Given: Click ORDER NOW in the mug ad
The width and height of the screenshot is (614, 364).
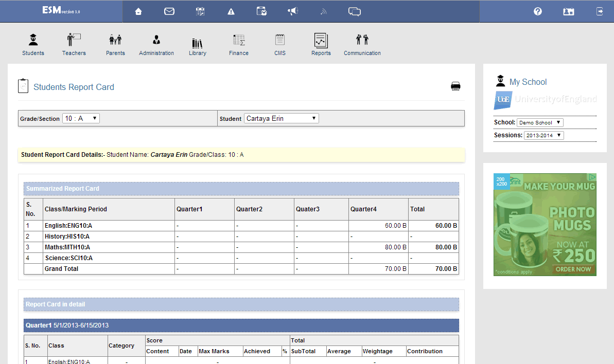Looking at the screenshot, I should (x=573, y=269).
